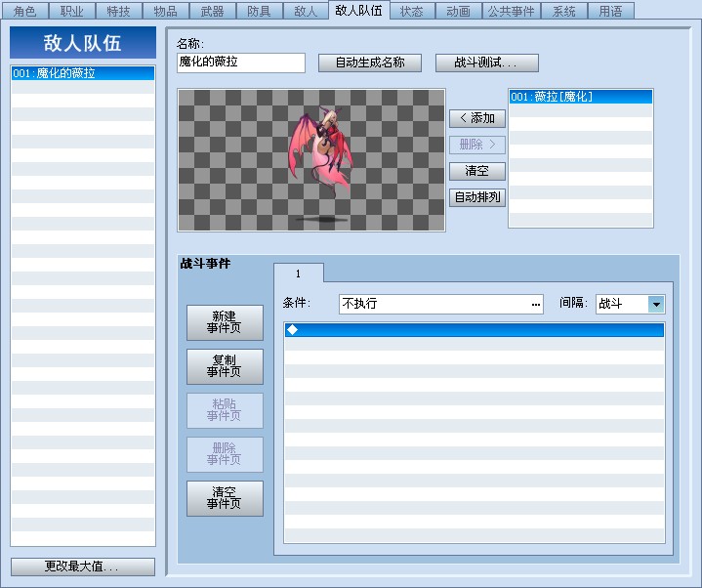
Task: Click the 名称 input field
Action: pyautogui.click(x=241, y=63)
